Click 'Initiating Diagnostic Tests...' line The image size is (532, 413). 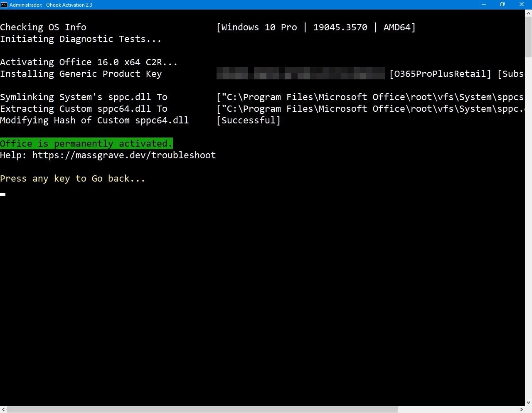click(81, 39)
